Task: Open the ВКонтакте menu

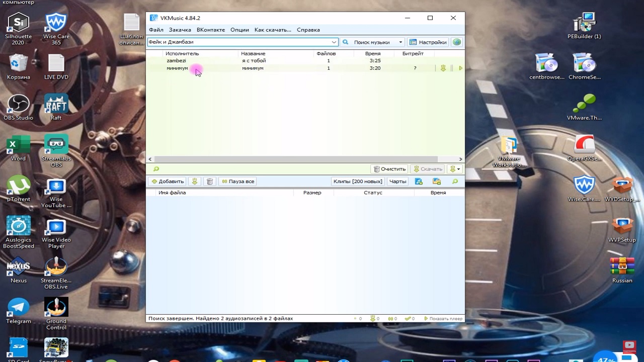Action: 210,30
